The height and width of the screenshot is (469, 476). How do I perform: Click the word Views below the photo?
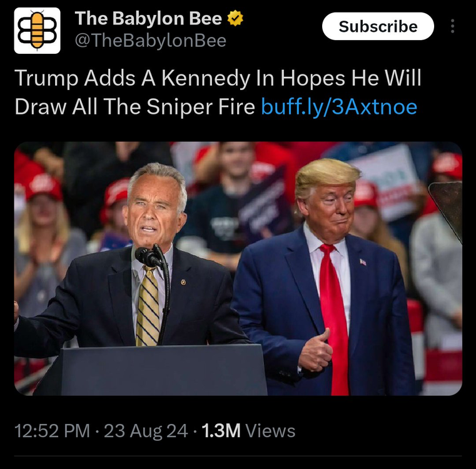[270, 431]
